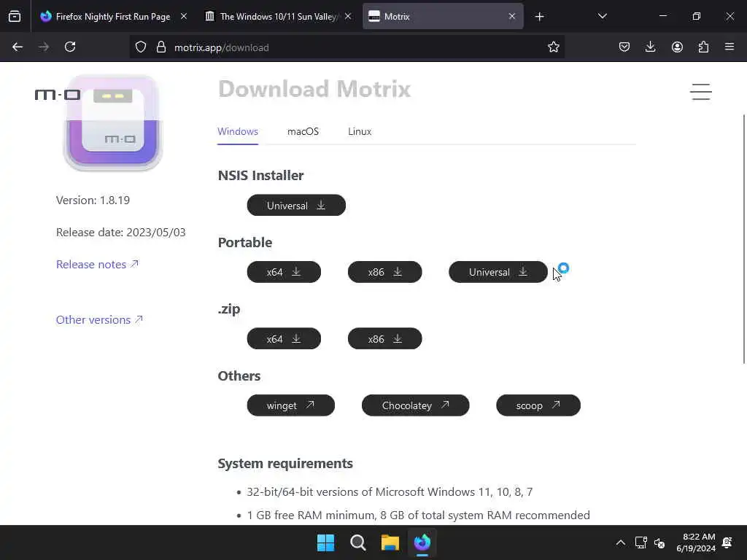Viewport: 747px width, 560px height.
Task: Click the Motrix m·o wordmark logo
Action: tap(57, 95)
